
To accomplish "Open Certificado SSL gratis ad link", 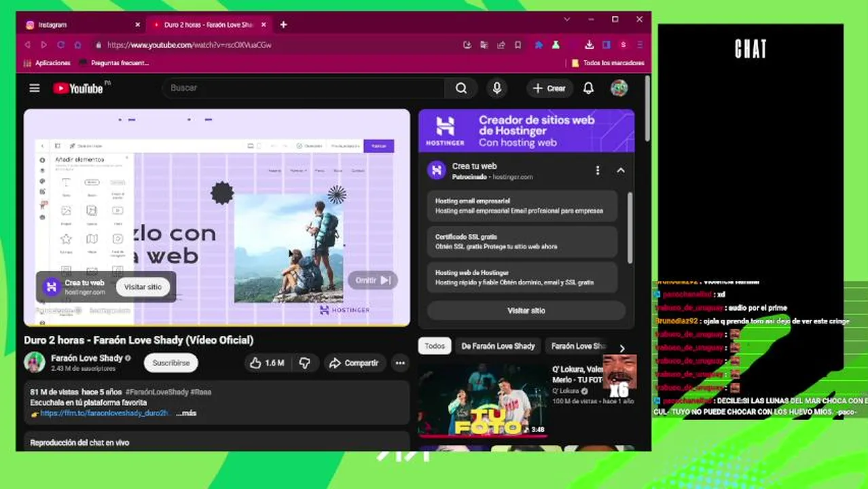I will point(522,241).
